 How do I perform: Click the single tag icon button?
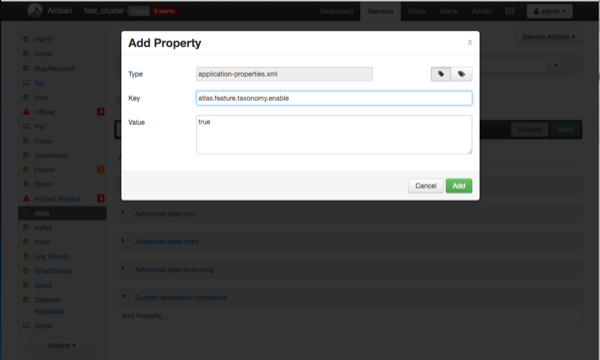coord(441,74)
